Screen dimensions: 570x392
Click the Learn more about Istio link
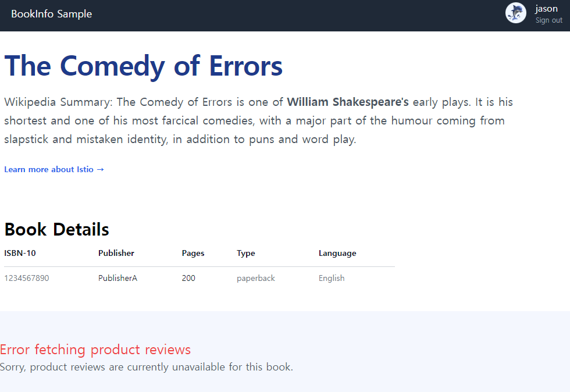click(x=54, y=169)
